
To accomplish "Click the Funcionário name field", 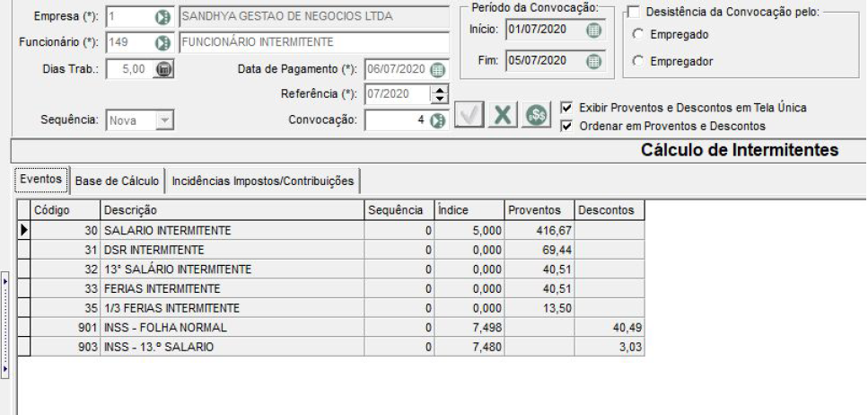I will [x=314, y=42].
